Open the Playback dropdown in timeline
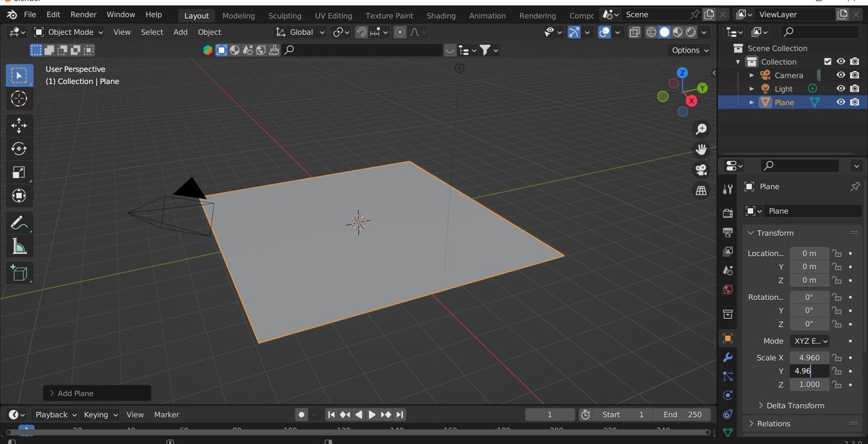The width and height of the screenshot is (868, 444). (56, 414)
